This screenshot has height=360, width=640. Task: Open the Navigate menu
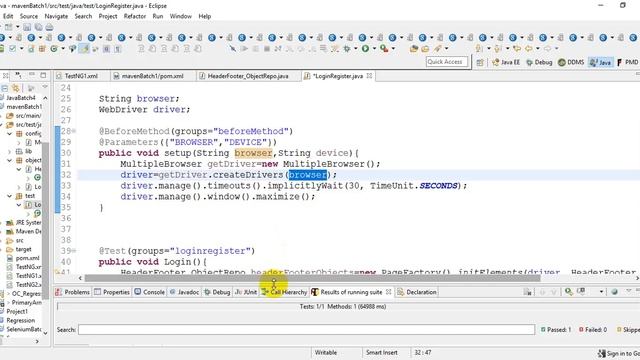(56, 16)
